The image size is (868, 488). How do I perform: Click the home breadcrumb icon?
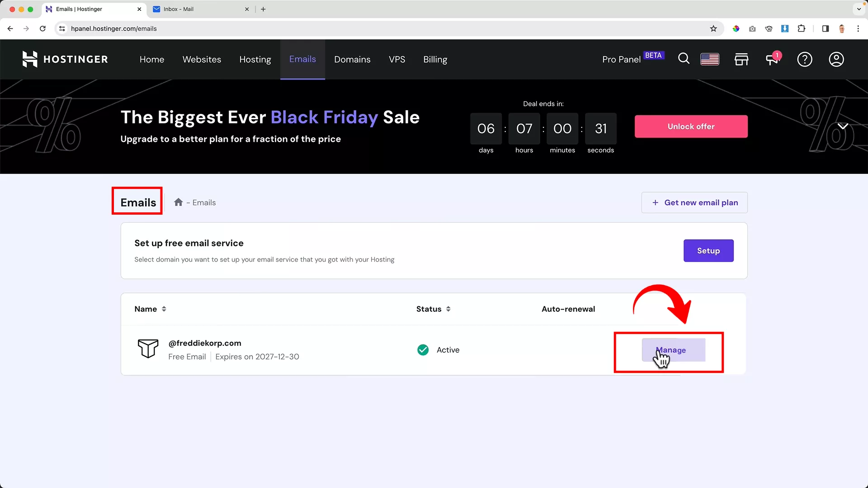179,202
